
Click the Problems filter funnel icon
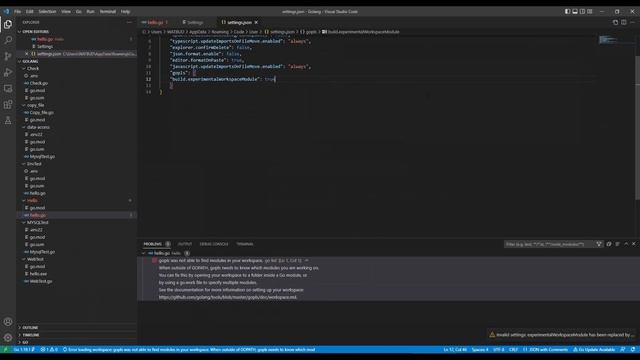click(x=599, y=244)
